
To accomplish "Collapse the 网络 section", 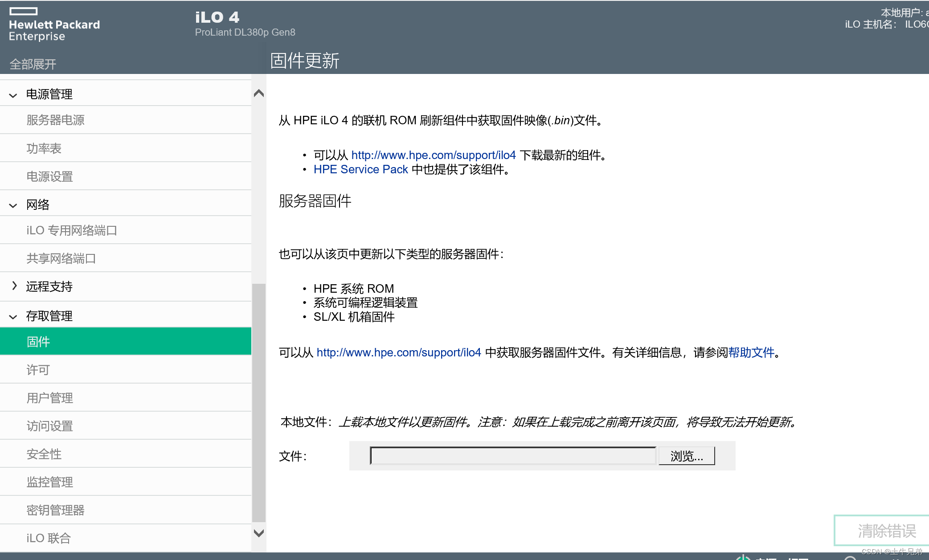I will coord(12,205).
